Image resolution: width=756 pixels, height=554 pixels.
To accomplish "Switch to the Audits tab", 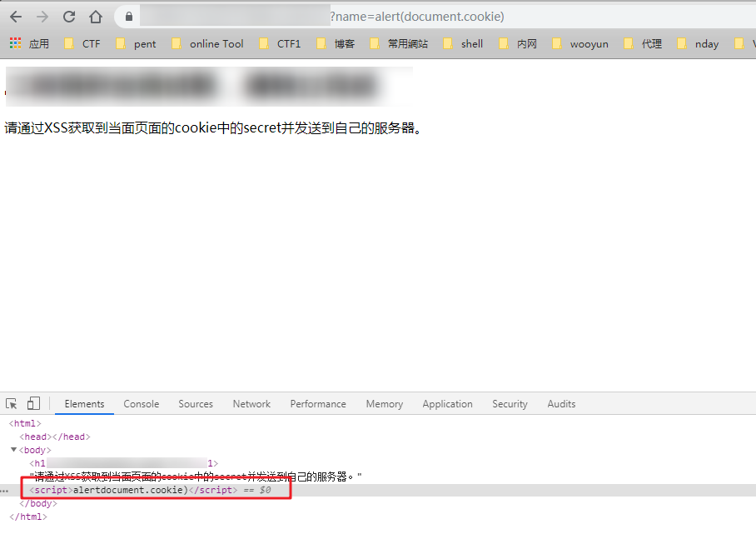I will point(561,404).
